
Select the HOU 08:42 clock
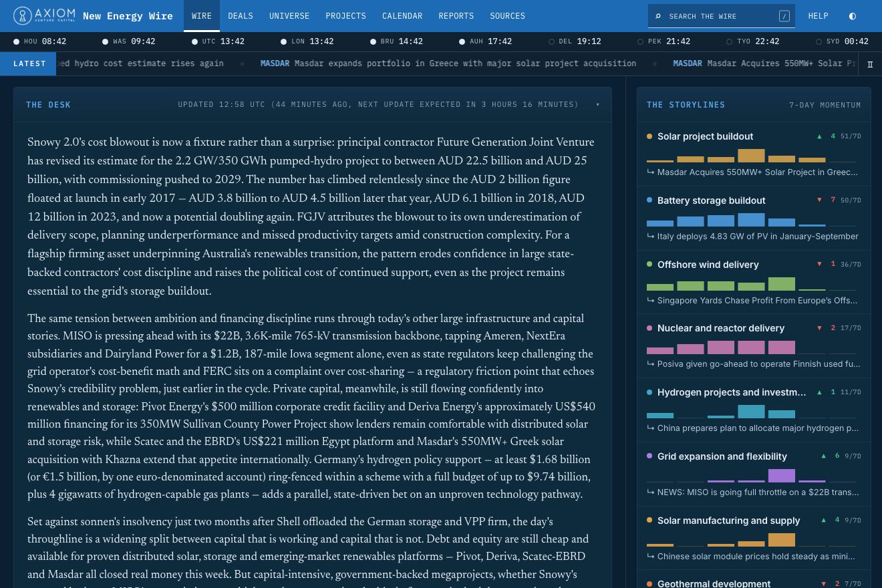click(x=40, y=41)
